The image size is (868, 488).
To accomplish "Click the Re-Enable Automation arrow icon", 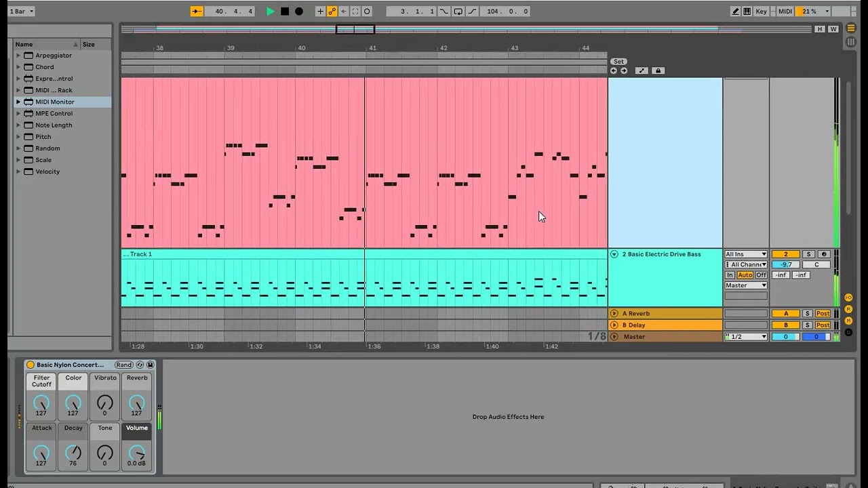I will tap(344, 12).
